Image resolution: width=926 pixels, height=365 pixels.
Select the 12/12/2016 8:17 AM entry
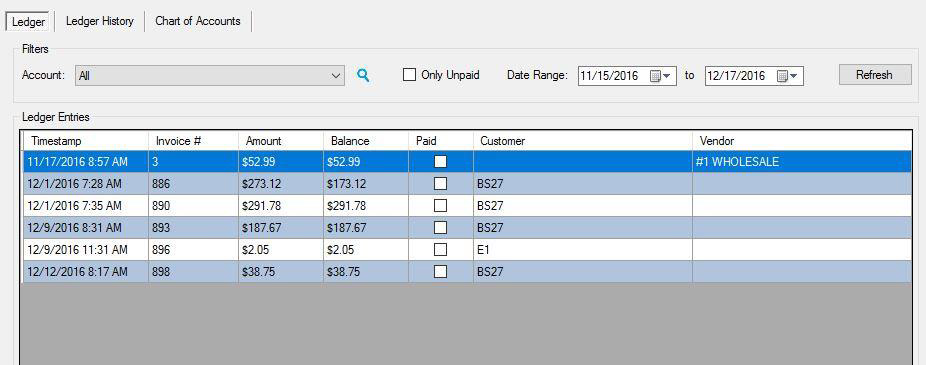coord(467,272)
